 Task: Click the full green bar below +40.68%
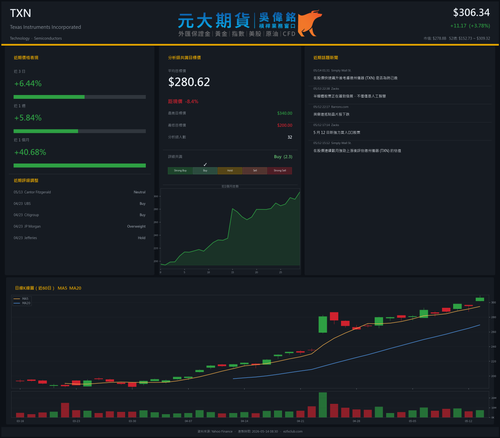point(80,166)
